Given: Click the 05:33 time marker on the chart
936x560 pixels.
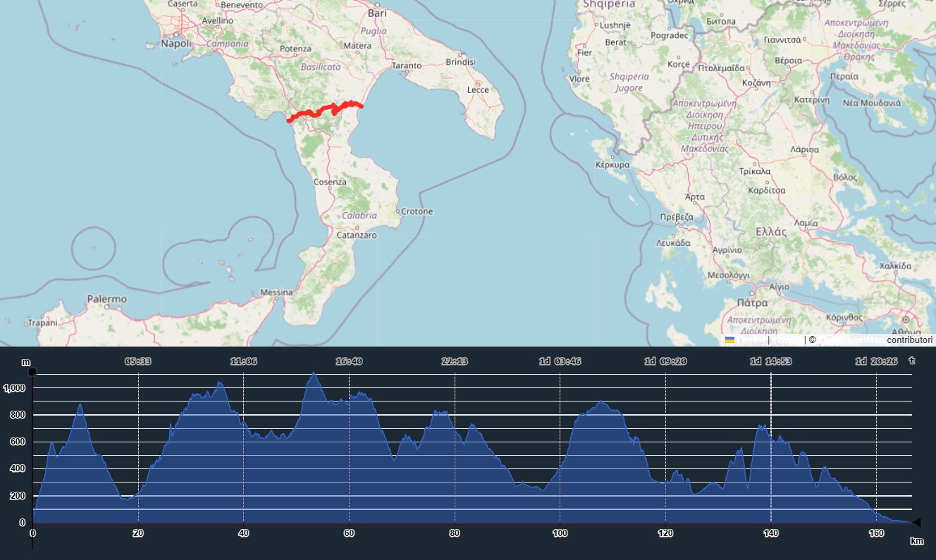Looking at the screenshot, I should tap(138, 361).
